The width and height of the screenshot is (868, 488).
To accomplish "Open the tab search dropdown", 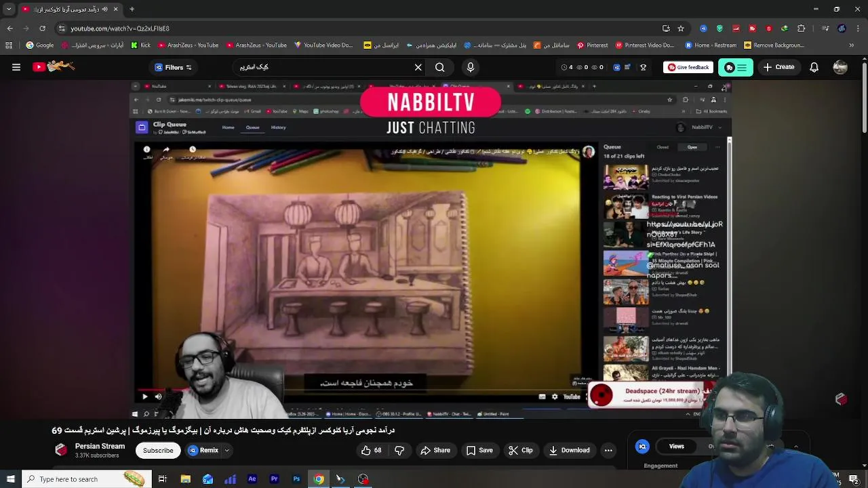I will [9, 9].
